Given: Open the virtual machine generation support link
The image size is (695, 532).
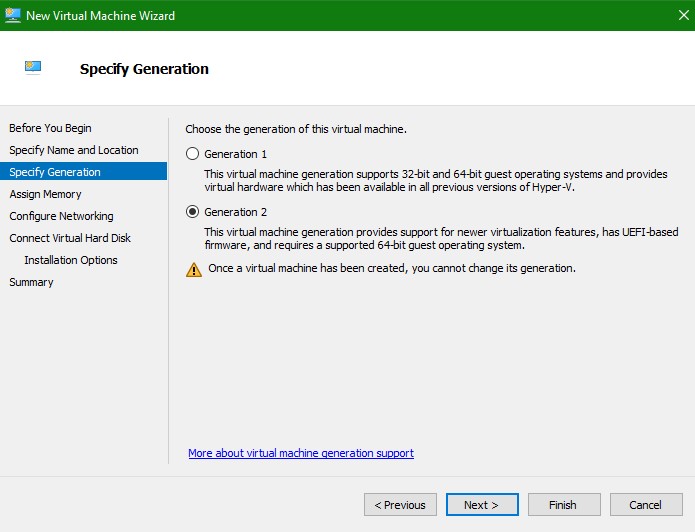Looking at the screenshot, I should (301, 453).
